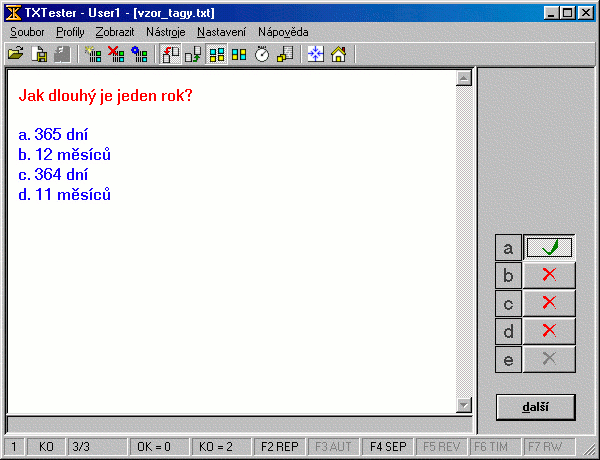Click the save document floppy icon
The height and width of the screenshot is (460, 600).
[39, 54]
